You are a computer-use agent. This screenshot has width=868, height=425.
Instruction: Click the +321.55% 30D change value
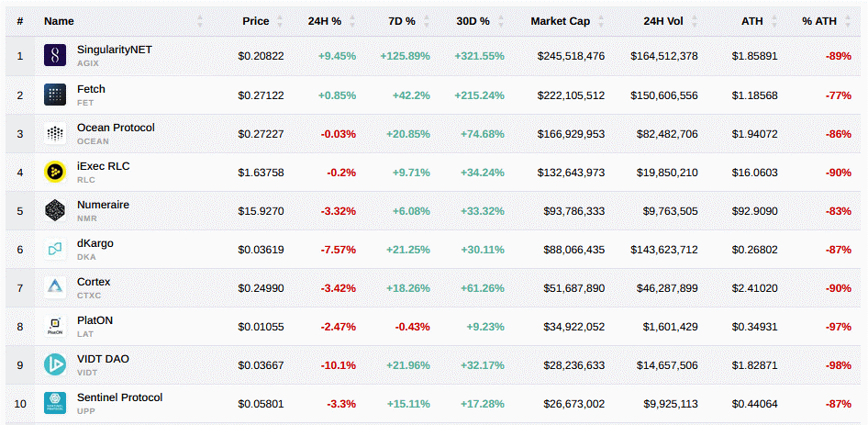coord(479,56)
